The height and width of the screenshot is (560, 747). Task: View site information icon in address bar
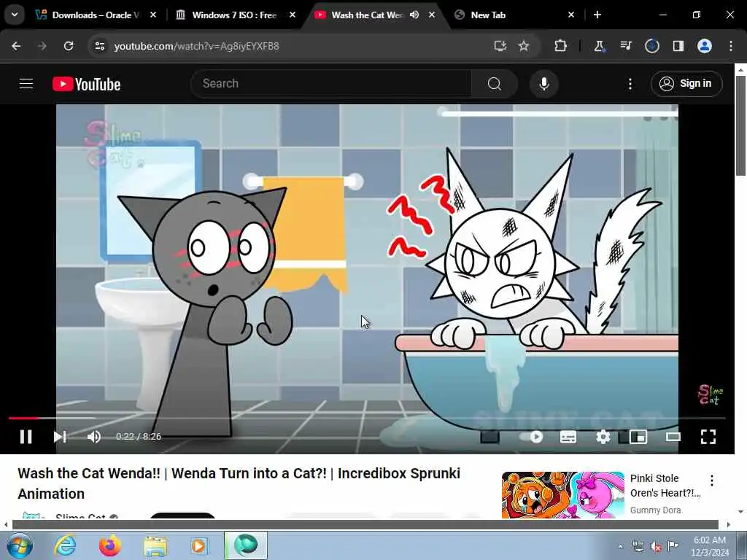coord(99,46)
